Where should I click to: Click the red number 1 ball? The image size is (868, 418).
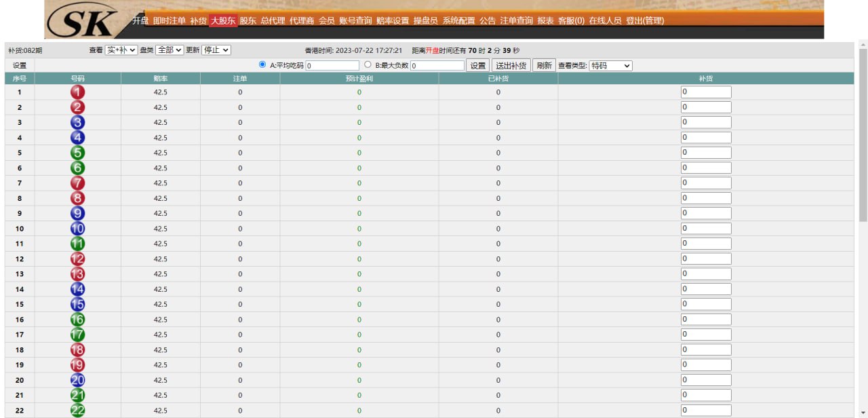[x=78, y=92]
